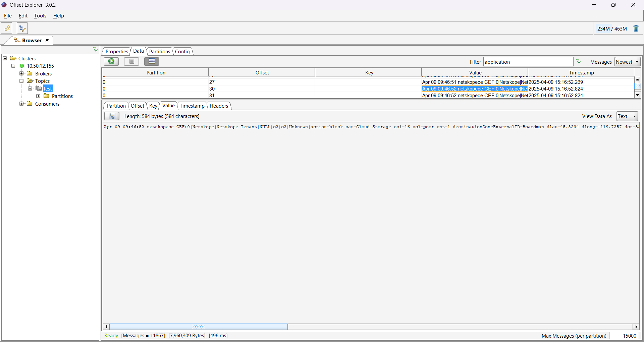This screenshot has height=342, width=644.
Task: Select the highlighted value cell at offset 30
Action: point(475,89)
